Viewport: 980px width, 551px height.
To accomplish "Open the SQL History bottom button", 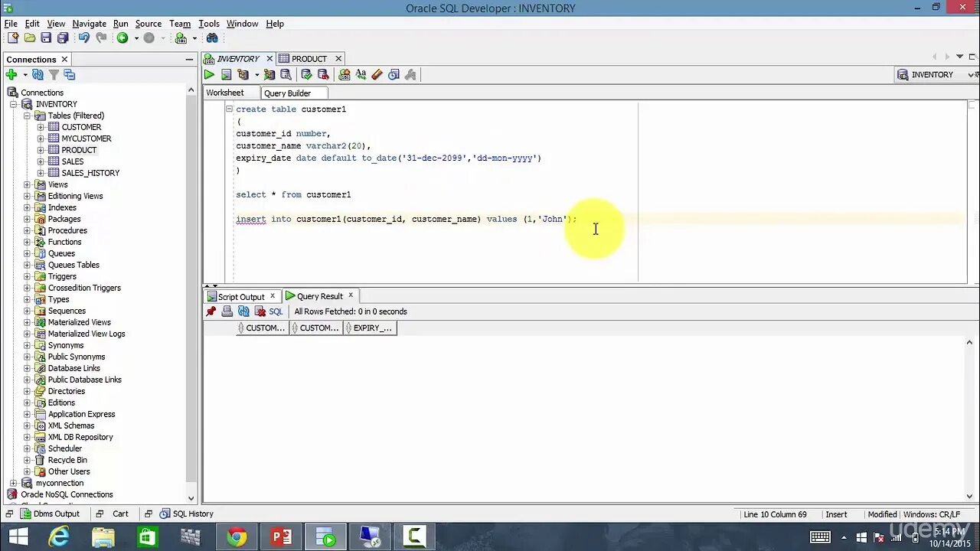I will pos(186,514).
